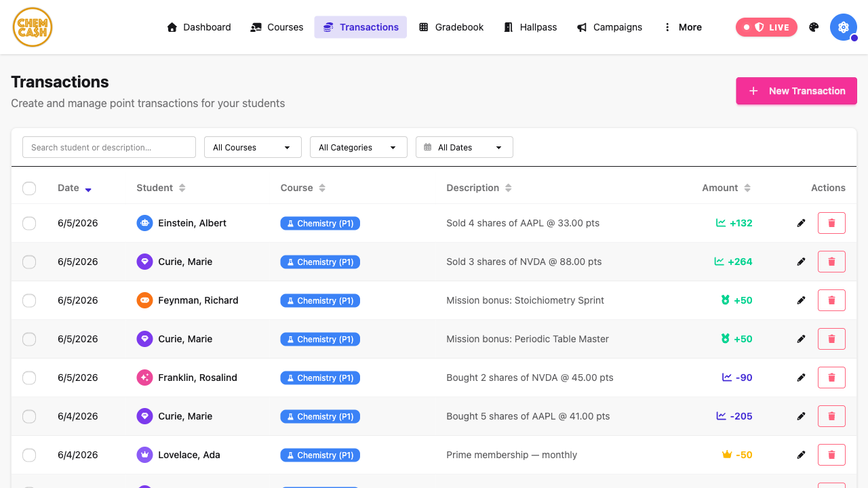The height and width of the screenshot is (488, 868).
Task: Click Rosalind Franklin's avatar icon
Action: point(144,378)
